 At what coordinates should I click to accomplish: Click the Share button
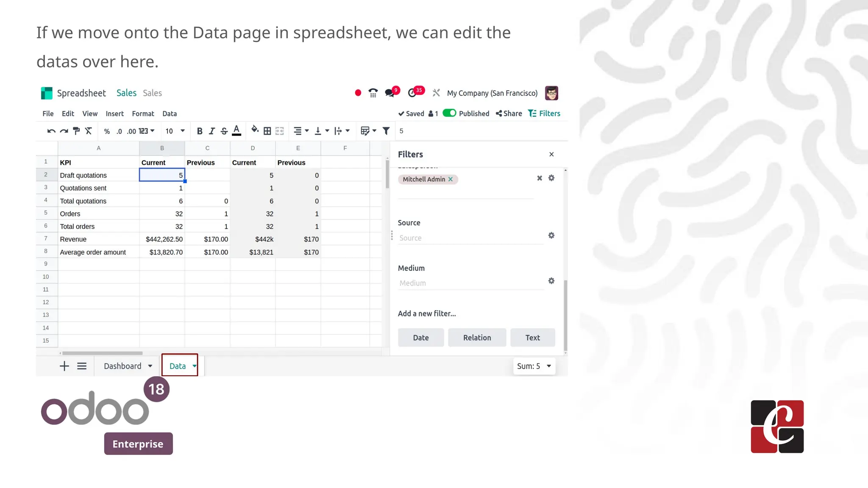point(509,114)
